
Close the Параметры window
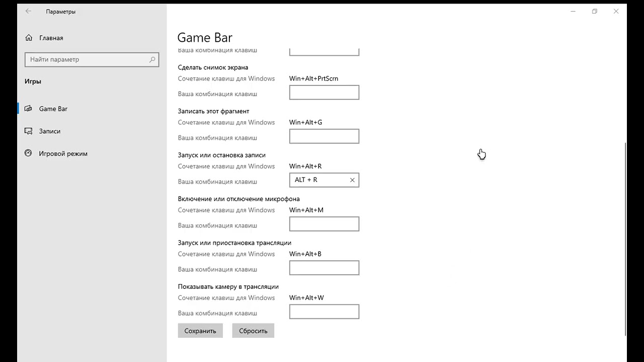(x=616, y=11)
